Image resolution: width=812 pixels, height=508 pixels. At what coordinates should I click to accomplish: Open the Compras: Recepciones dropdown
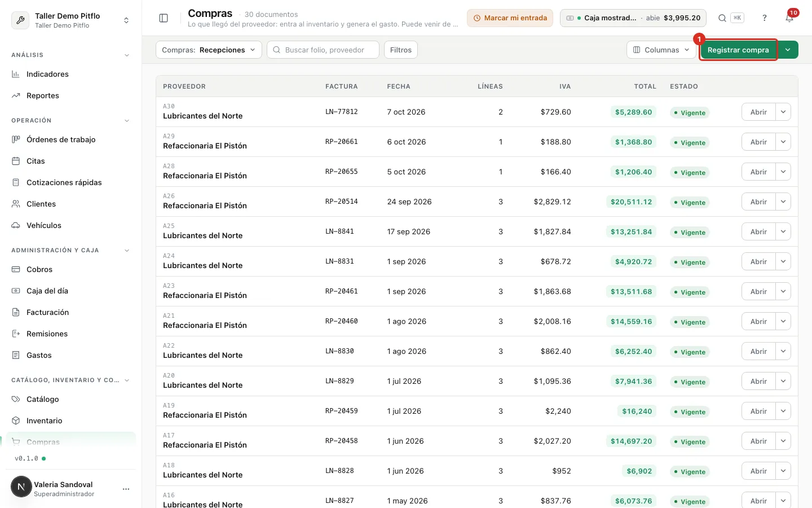click(209, 50)
